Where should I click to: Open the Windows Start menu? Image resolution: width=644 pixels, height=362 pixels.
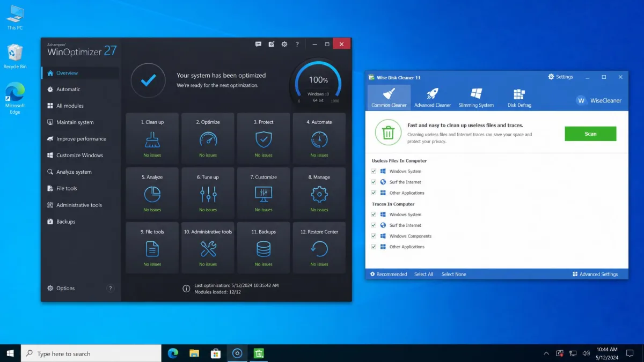[x=10, y=353]
